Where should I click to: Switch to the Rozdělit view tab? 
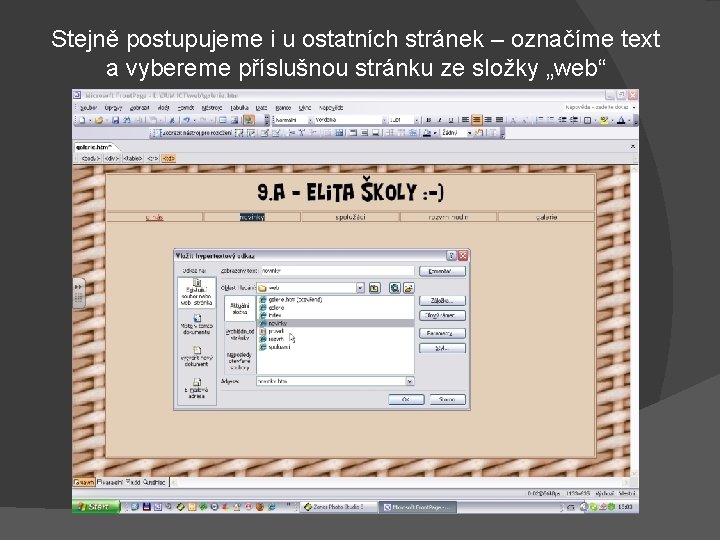tap(110, 482)
